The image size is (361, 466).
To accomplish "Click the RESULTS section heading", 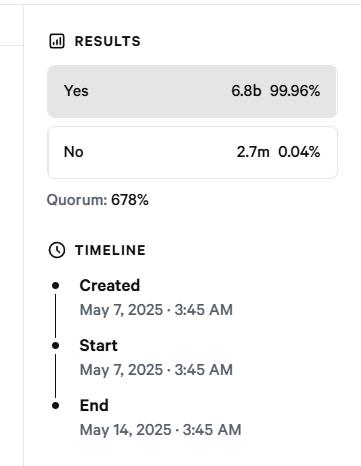I will (x=108, y=41).
